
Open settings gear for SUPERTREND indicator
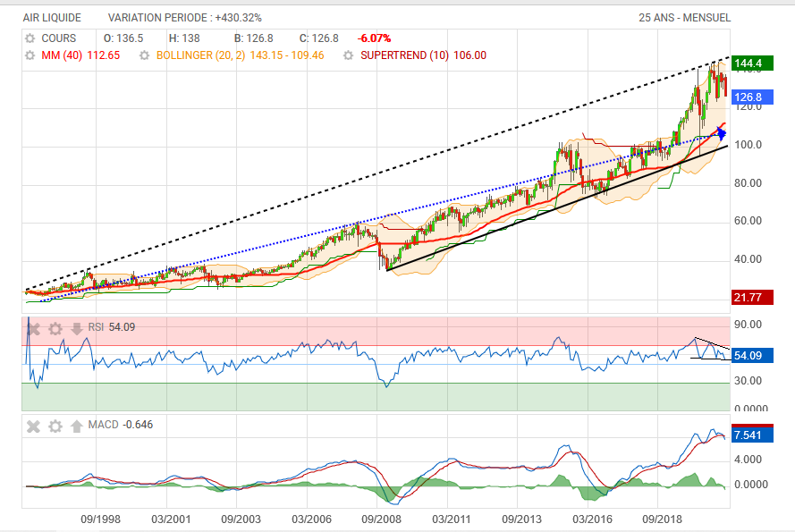tap(349, 55)
